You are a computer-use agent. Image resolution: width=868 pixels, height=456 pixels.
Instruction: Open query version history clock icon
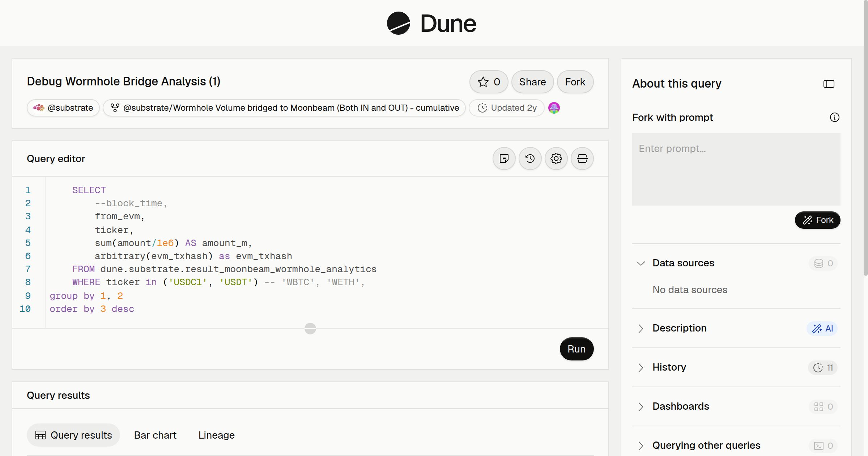tap(530, 159)
